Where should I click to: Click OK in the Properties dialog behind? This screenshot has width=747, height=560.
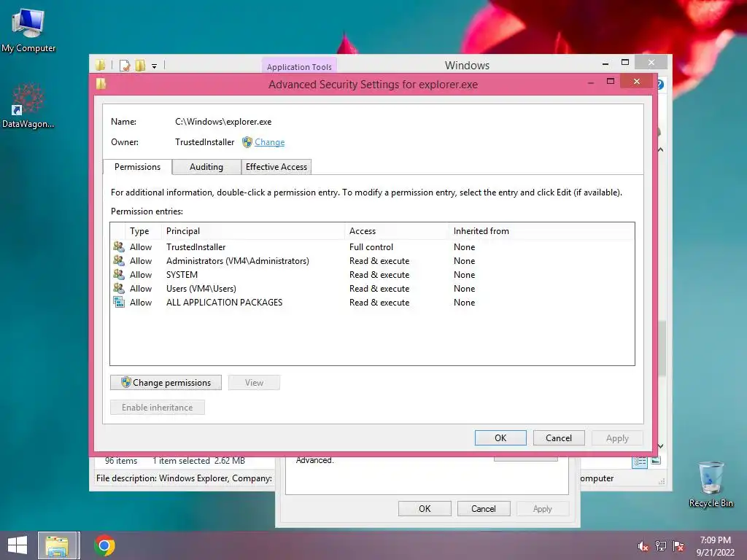point(425,508)
